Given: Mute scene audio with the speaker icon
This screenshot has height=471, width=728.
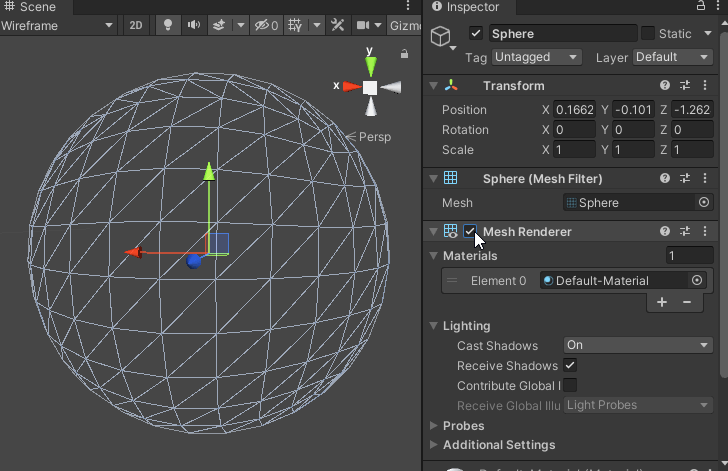Looking at the screenshot, I should pyautogui.click(x=193, y=25).
